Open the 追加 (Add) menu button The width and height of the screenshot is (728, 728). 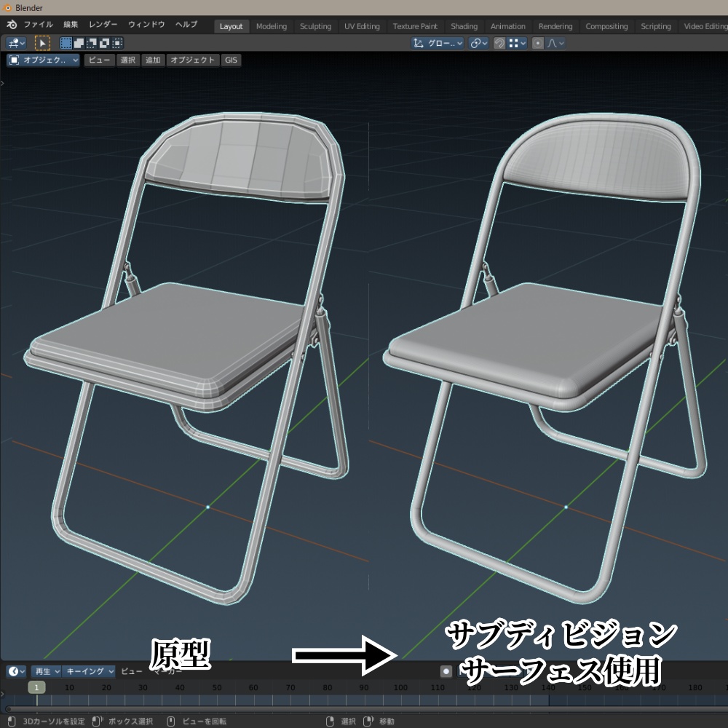[152, 60]
